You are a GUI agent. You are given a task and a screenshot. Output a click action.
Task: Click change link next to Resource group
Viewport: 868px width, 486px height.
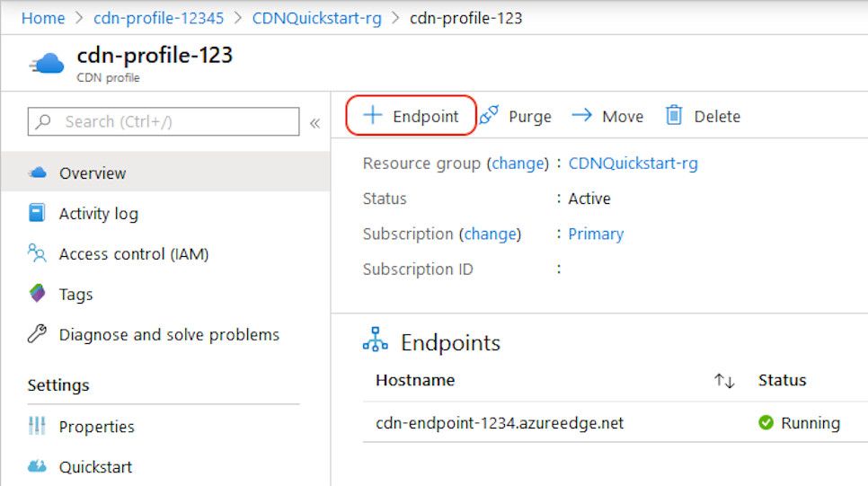pyautogui.click(x=517, y=163)
